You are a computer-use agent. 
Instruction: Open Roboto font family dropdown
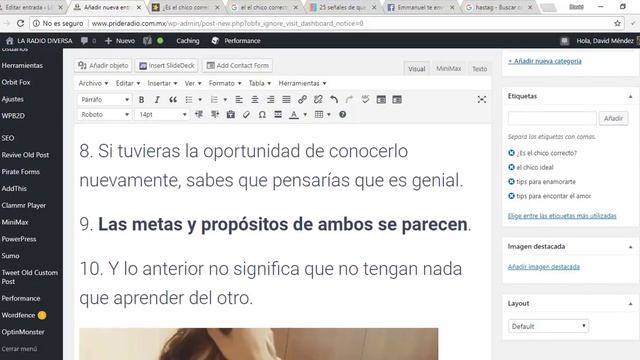click(x=104, y=115)
